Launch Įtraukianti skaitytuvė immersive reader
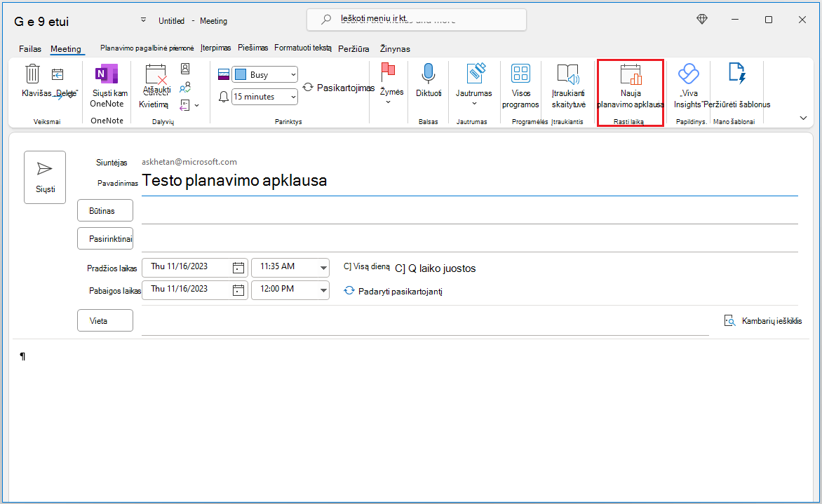This screenshot has height=504, width=822. pyautogui.click(x=568, y=86)
